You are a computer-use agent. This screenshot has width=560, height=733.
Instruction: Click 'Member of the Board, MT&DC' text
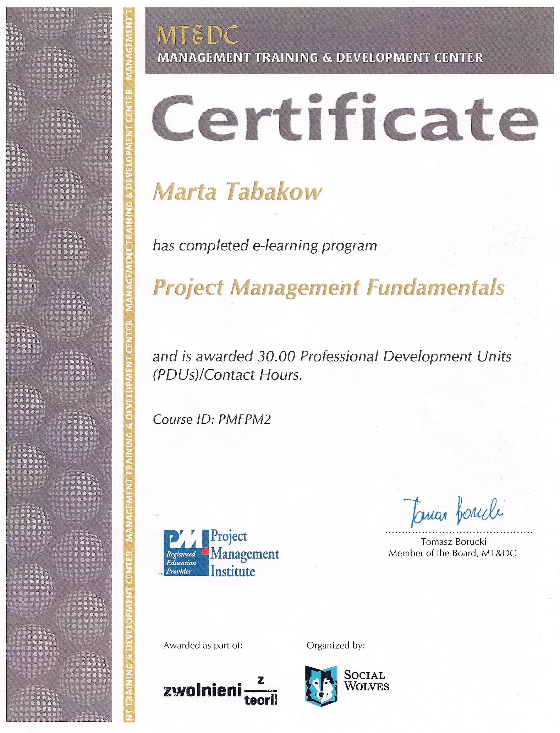452,553
